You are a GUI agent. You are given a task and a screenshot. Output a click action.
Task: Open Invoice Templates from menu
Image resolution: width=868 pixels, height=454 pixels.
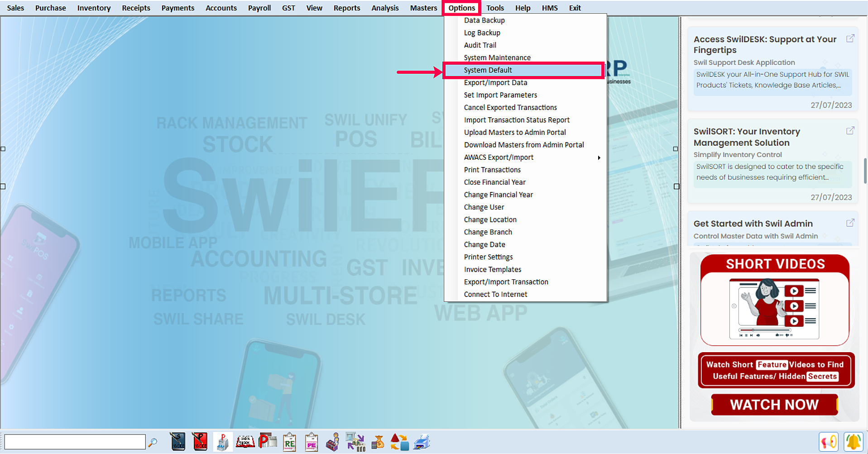pos(525,269)
